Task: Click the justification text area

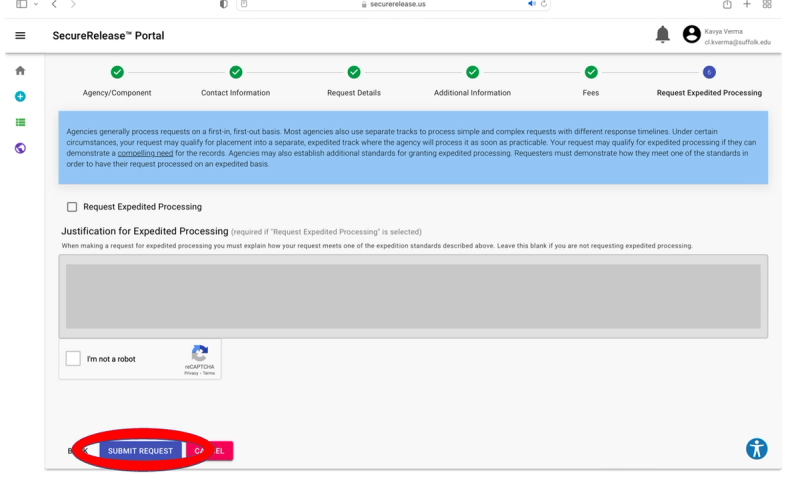Action: point(413,296)
